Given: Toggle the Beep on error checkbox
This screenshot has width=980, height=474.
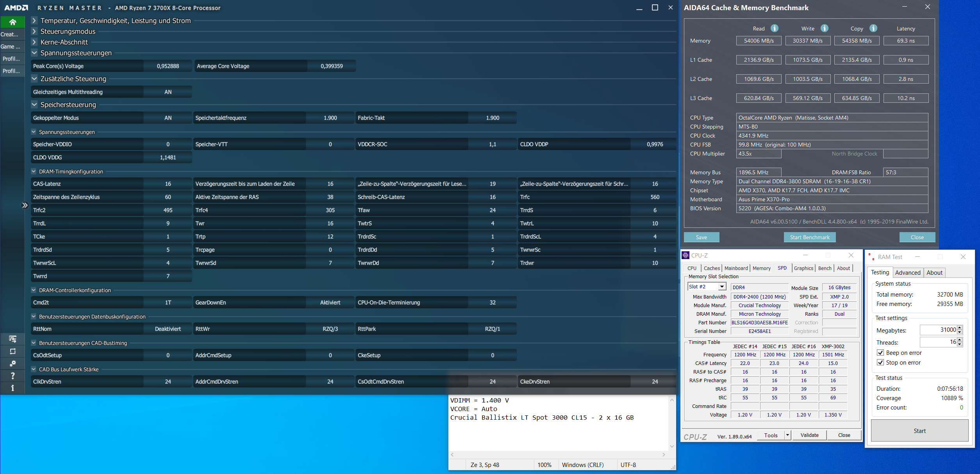Looking at the screenshot, I should 880,352.
